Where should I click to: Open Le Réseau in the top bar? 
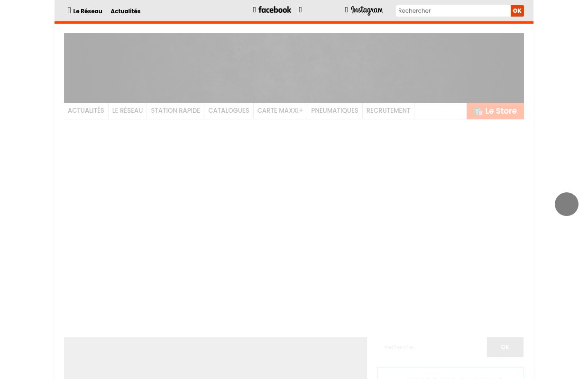[87, 11]
